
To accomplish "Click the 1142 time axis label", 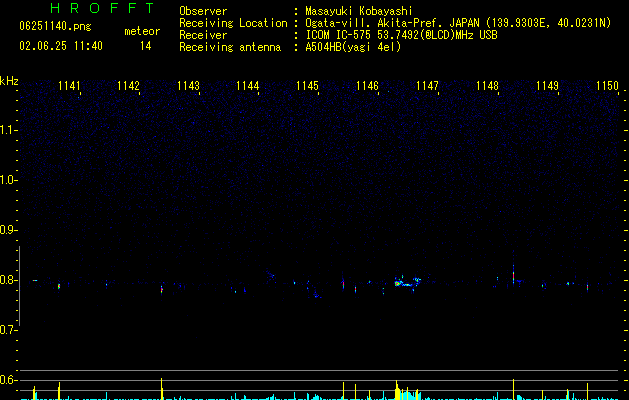I will tap(128, 86).
